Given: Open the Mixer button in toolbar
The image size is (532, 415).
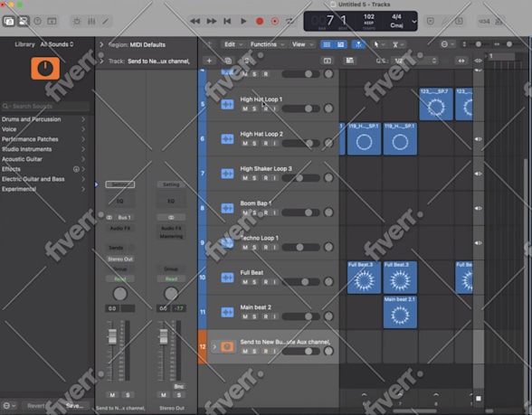Looking at the screenshot, I should [x=91, y=22].
